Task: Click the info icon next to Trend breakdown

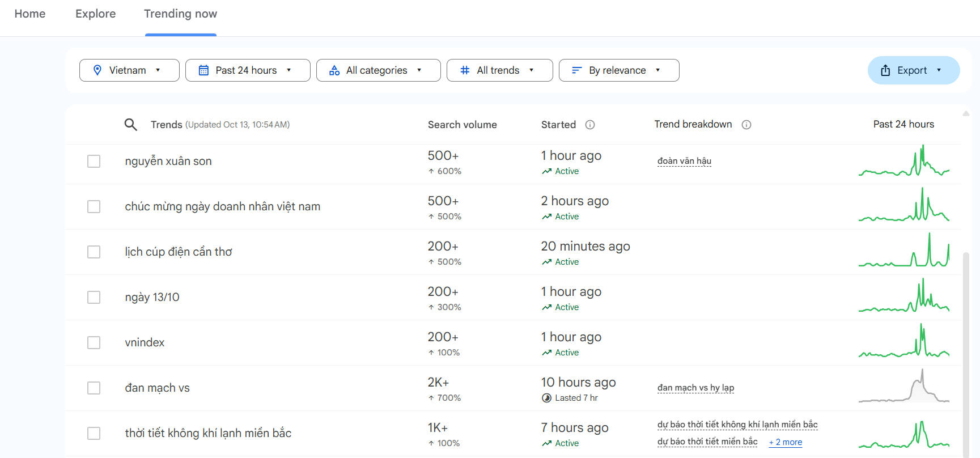Action: point(746,125)
